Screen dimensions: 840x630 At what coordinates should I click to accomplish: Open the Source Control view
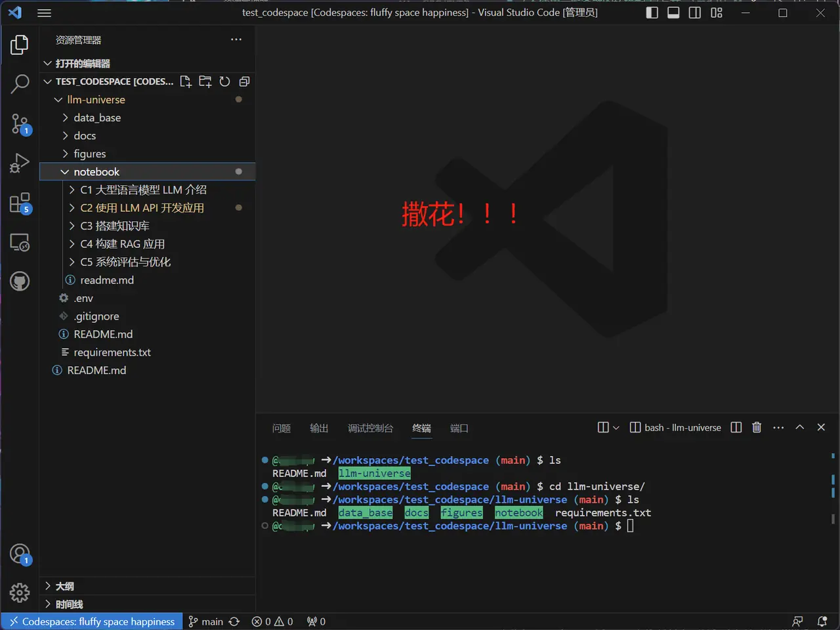coord(20,123)
